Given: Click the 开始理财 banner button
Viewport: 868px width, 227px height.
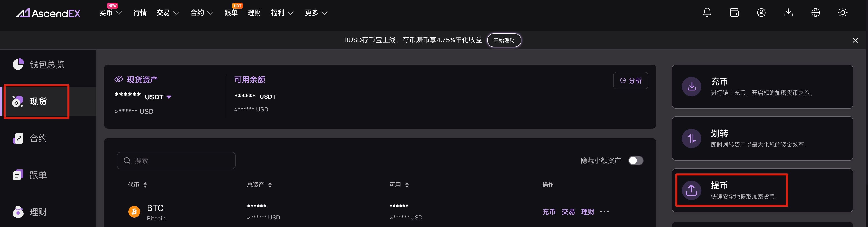Looking at the screenshot, I should click(504, 40).
